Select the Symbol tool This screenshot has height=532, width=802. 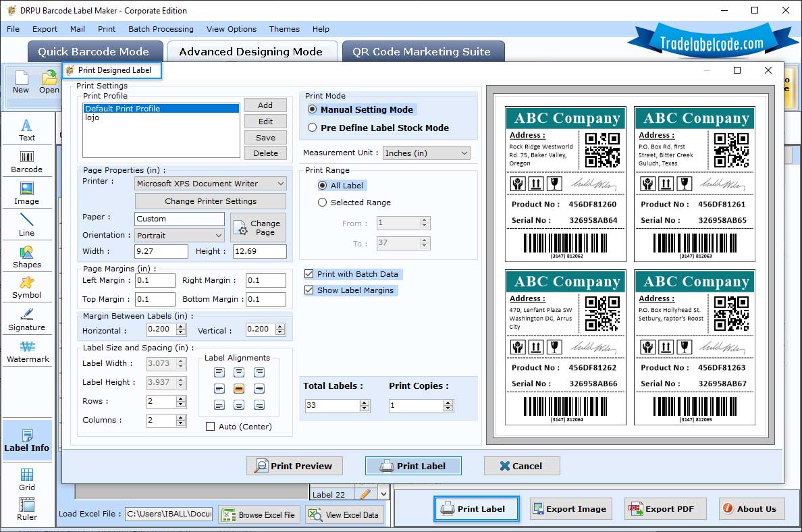point(26,288)
